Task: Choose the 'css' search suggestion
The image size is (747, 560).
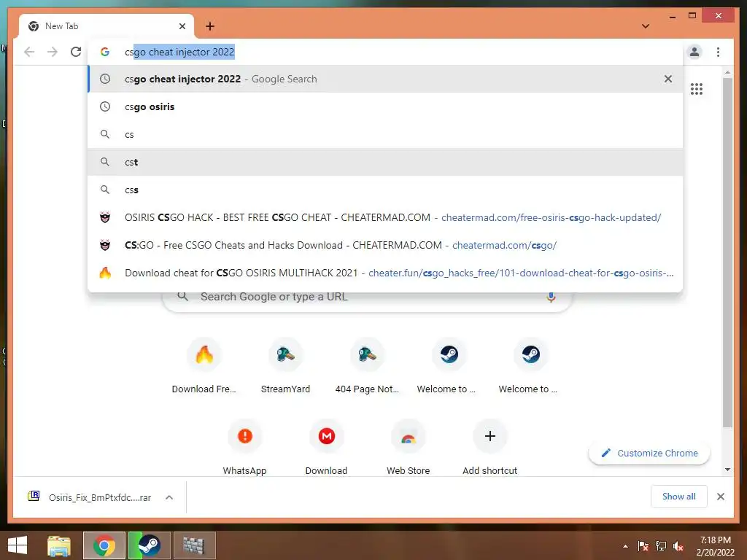Action: pyautogui.click(x=385, y=190)
